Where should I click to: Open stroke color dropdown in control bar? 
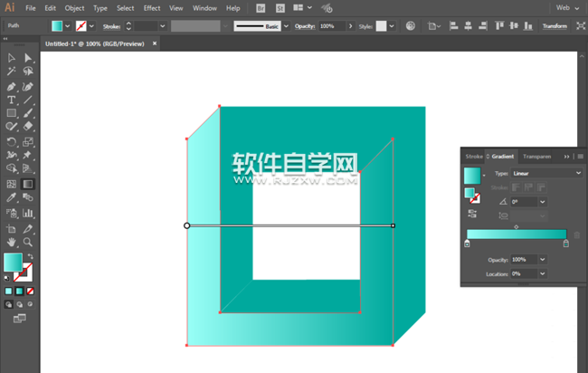tap(91, 26)
